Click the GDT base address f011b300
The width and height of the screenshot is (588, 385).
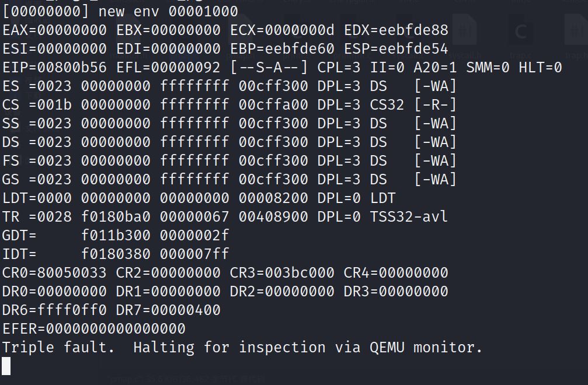(116, 236)
